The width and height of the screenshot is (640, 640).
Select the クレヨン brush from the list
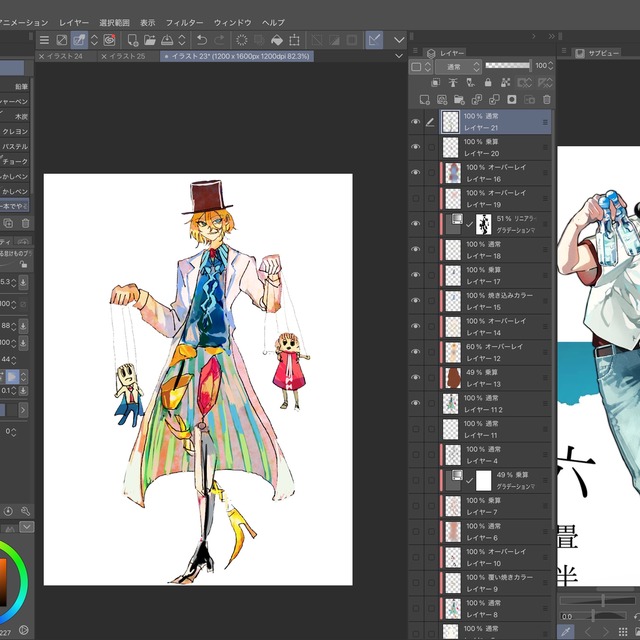pos(15,131)
